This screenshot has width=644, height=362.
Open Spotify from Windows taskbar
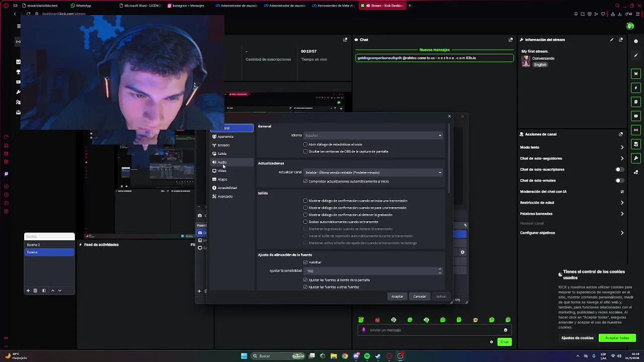coord(367,356)
